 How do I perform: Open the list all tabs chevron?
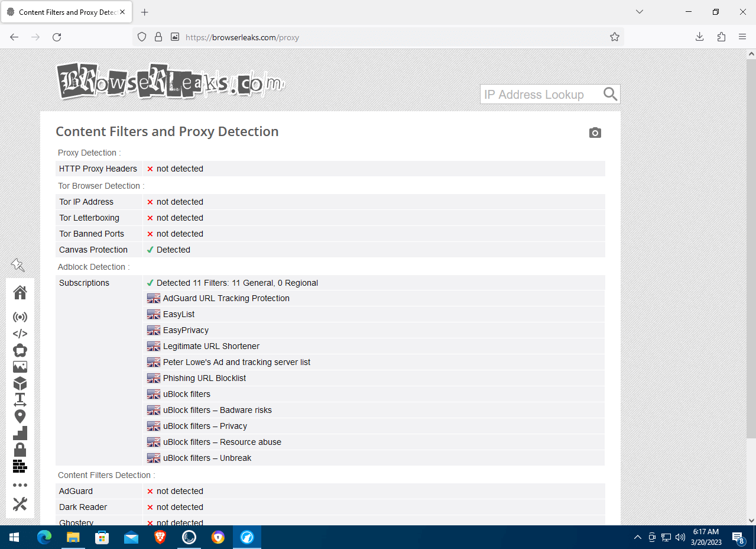coord(639,12)
